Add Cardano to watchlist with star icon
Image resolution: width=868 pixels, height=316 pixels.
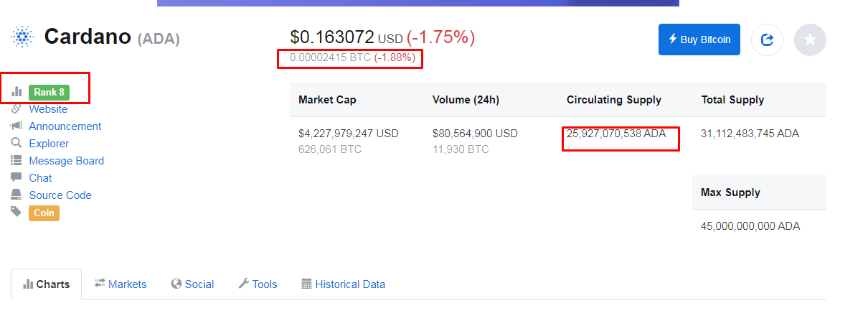(x=810, y=39)
